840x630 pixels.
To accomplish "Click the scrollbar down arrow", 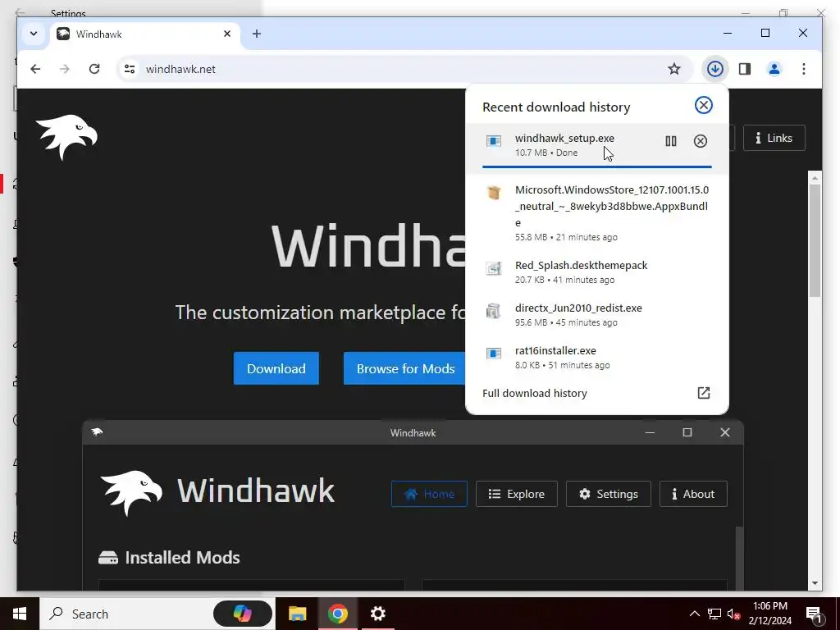I will click(x=815, y=583).
